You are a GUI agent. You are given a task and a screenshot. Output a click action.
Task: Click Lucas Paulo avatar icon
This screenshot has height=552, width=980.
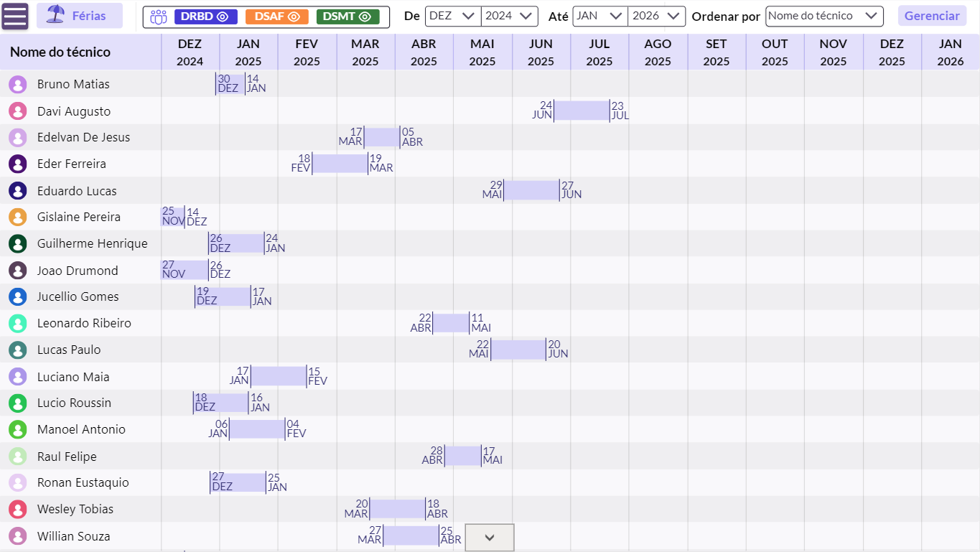18,350
